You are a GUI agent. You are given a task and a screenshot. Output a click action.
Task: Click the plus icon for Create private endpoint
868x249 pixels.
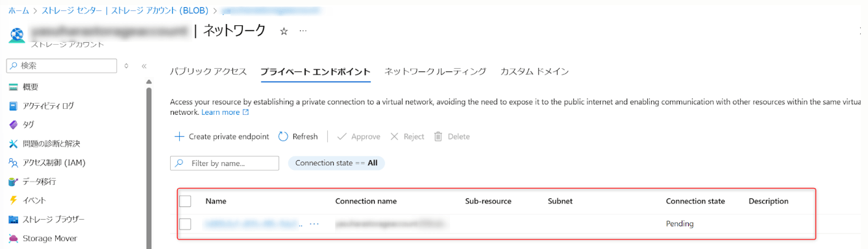[x=179, y=136]
